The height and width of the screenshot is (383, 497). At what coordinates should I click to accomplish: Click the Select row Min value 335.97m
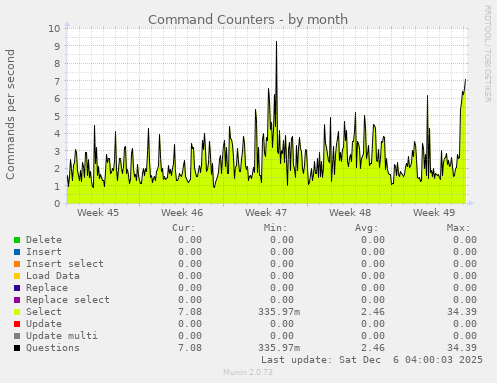click(279, 312)
